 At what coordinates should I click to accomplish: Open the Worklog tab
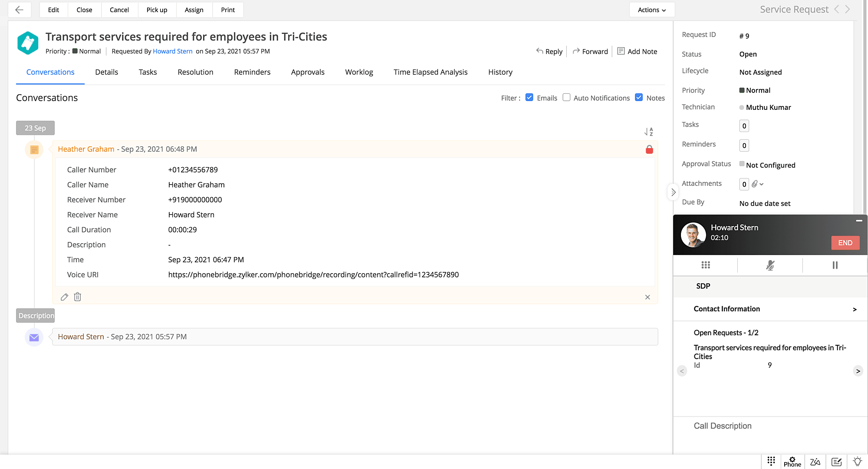pos(359,72)
